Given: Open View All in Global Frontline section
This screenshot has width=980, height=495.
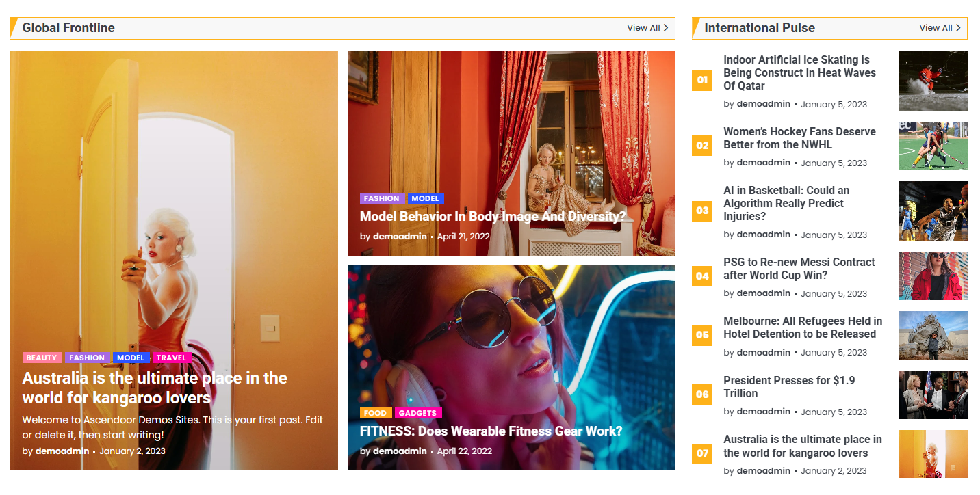Looking at the screenshot, I should [647, 28].
